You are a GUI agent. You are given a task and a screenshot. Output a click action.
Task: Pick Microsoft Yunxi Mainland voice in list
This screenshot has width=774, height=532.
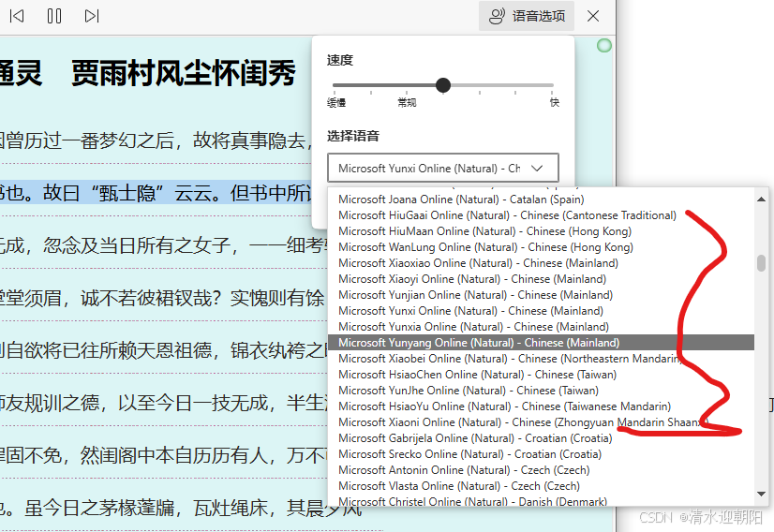541,311
